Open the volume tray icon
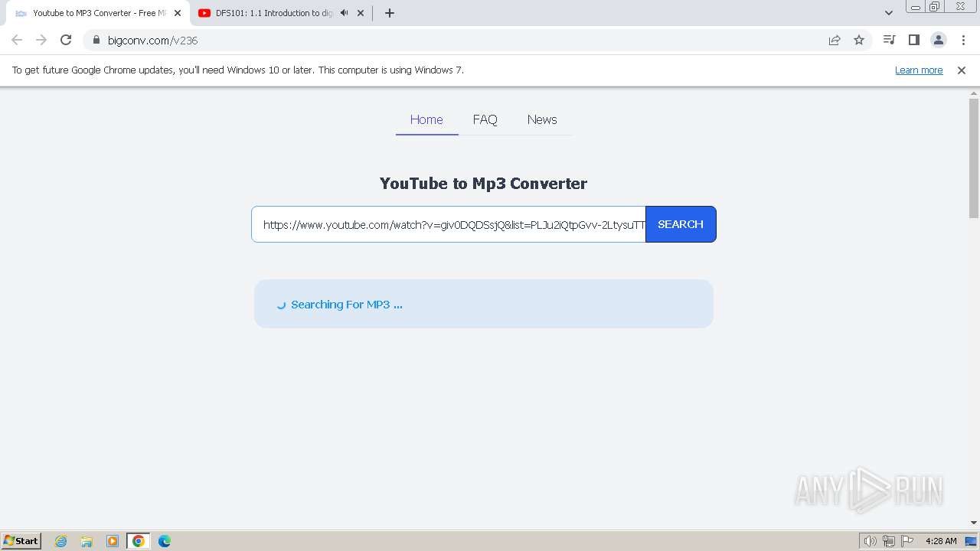The image size is (980, 551). click(x=870, y=541)
